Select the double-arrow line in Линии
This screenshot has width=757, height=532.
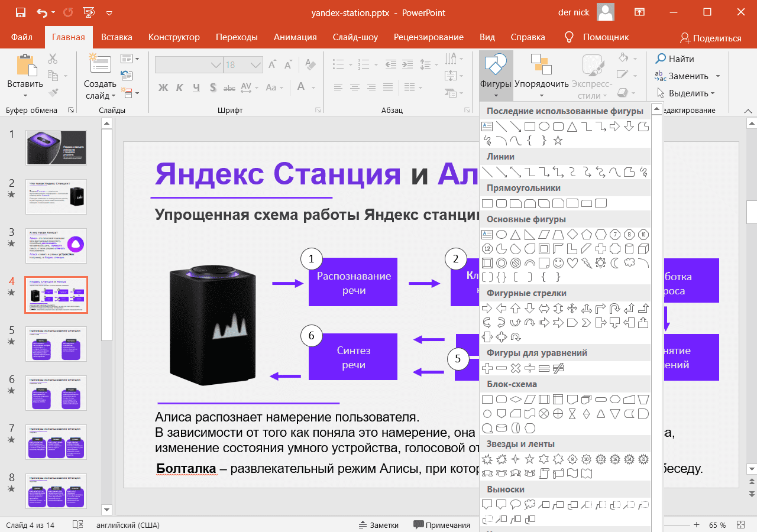(516, 172)
